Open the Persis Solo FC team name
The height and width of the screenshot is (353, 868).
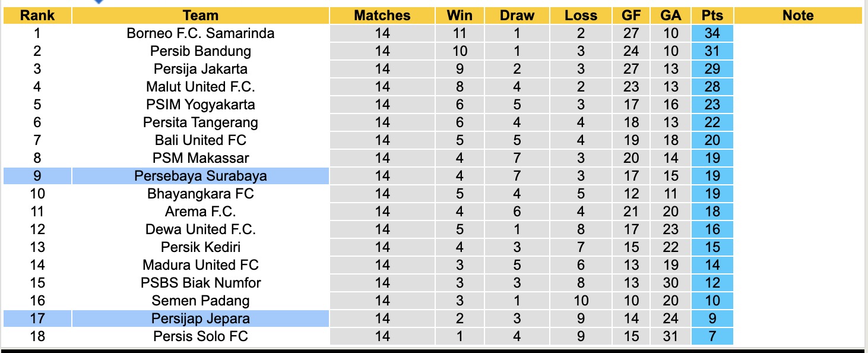pos(201,336)
